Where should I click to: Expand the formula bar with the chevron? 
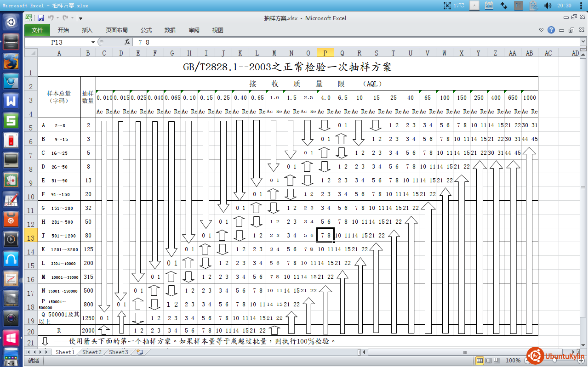[583, 42]
